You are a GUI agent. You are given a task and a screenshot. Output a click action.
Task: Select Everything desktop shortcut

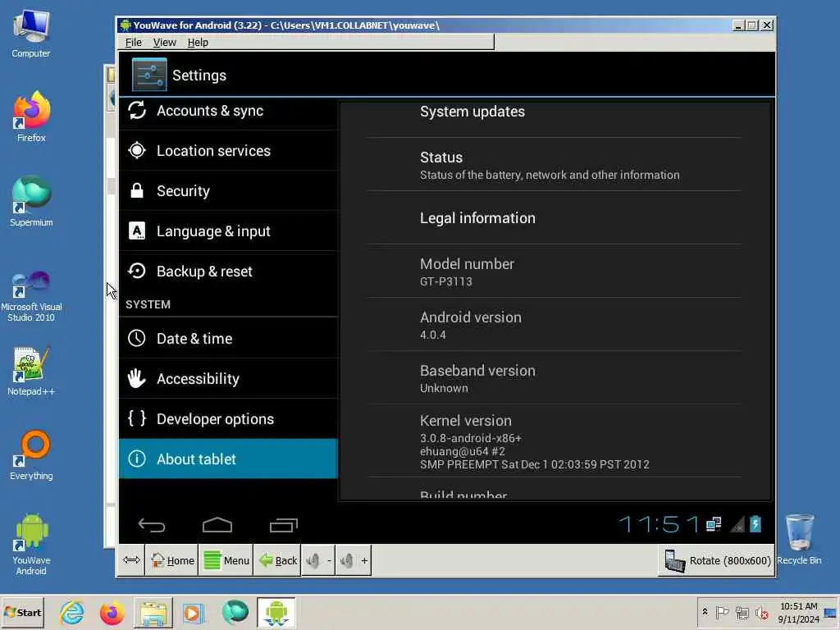pyautogui.click(x=31, y=455)
